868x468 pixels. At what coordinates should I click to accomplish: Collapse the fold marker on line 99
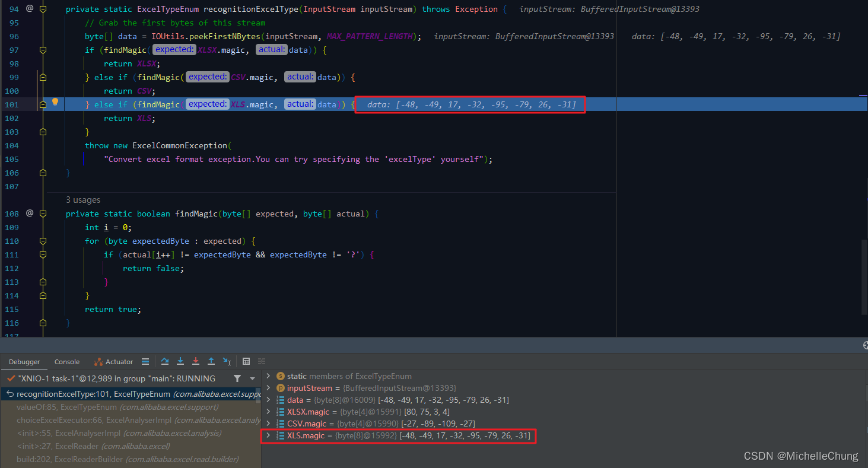coord(43,78)
